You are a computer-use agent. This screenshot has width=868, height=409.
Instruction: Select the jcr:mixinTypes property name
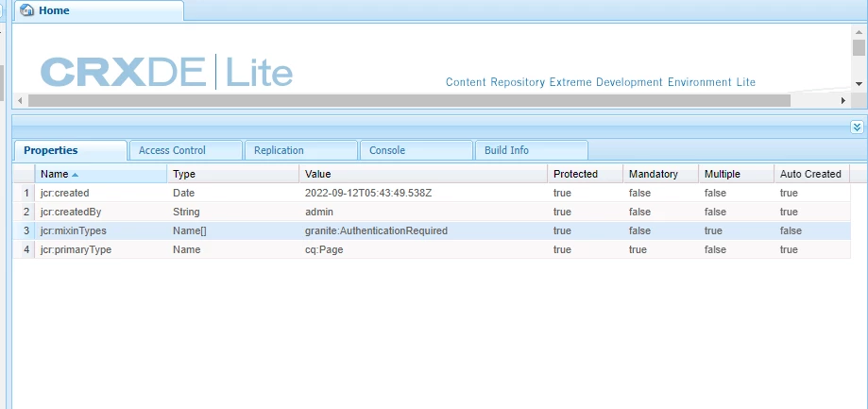pyautogui.click(x=73, y=230)
